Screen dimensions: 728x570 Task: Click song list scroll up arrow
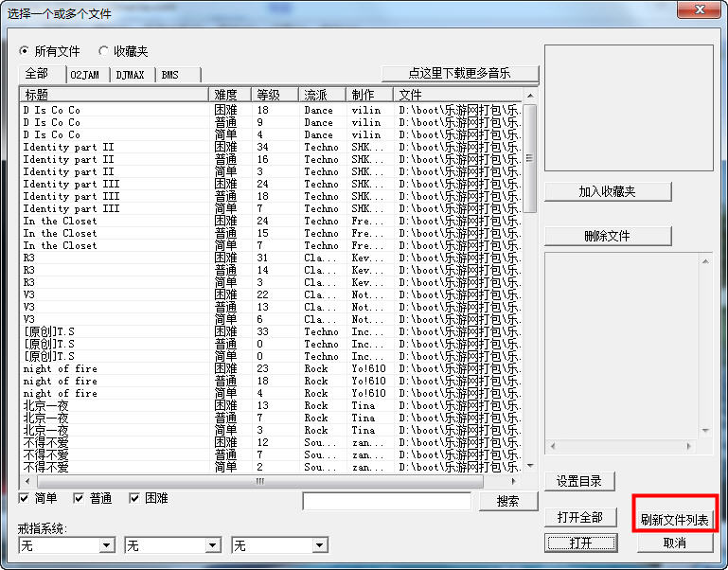(530, 96)
